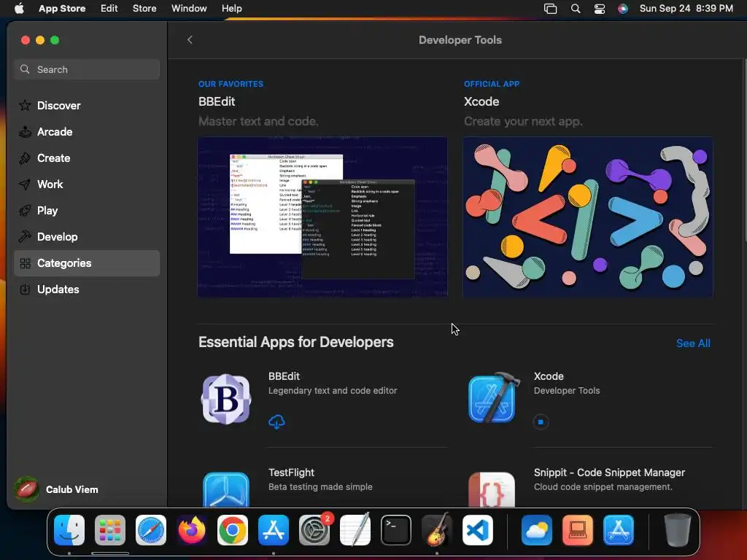Click the OFFICIAL APP label

click(492, 84)
